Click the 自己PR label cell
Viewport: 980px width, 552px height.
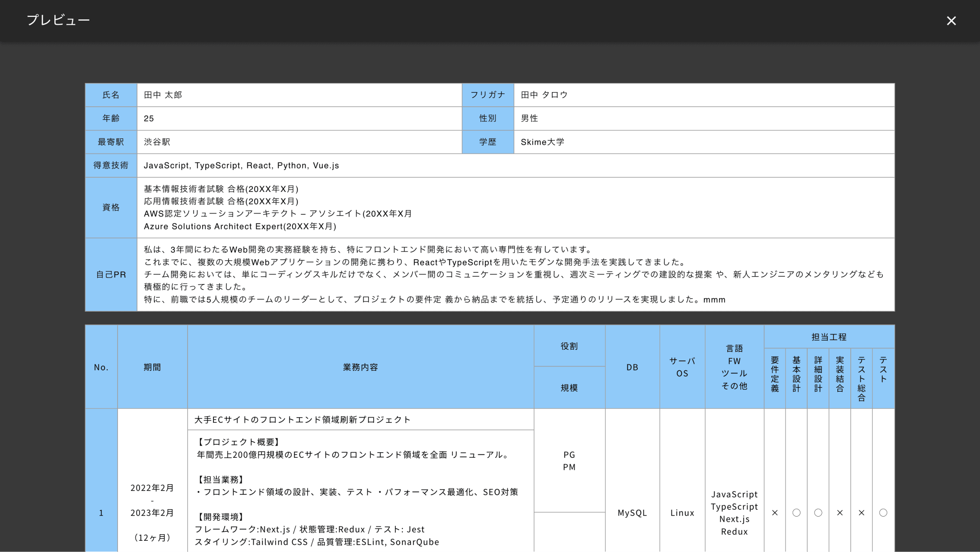[111, 274]
